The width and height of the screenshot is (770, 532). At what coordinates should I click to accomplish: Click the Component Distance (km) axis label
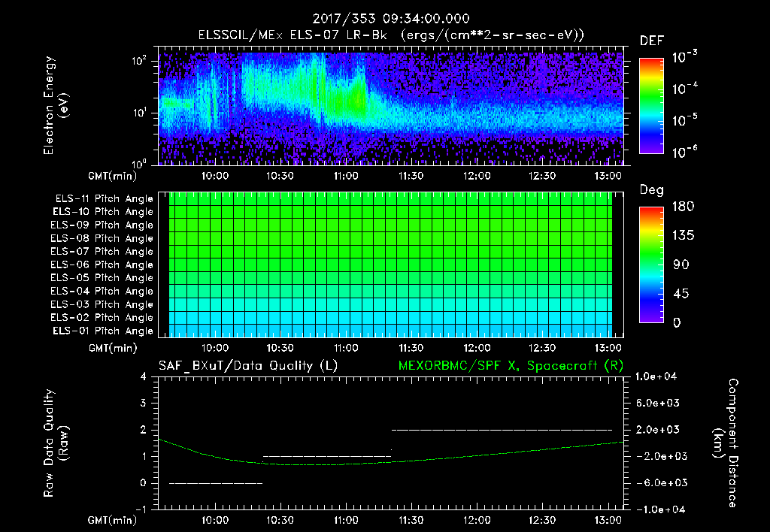pos(726,443)
